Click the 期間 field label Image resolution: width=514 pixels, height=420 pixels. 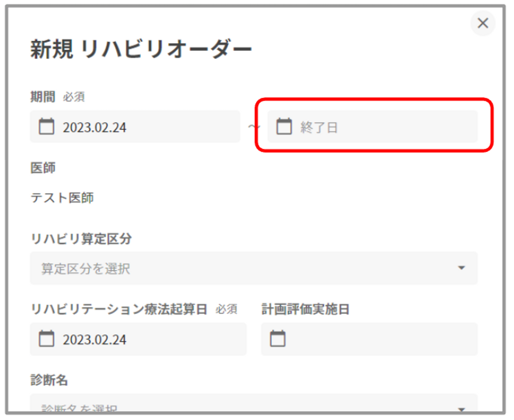point(43,97)
